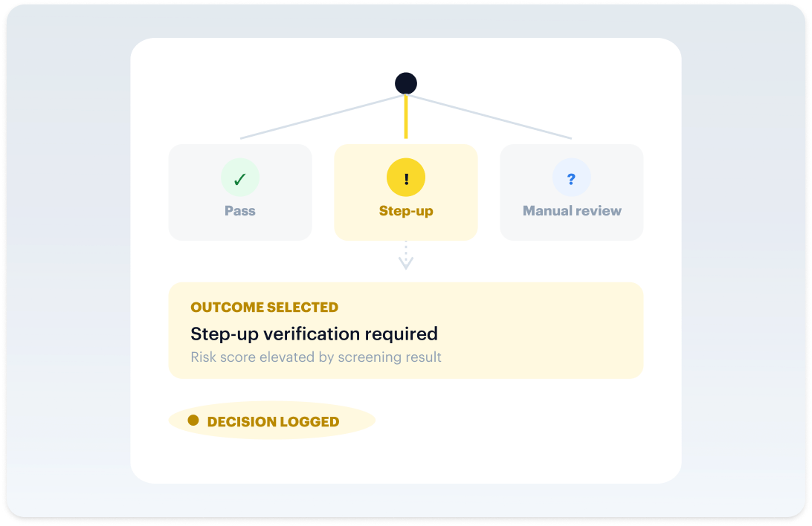Click the yellow outcome summary panel
812x526 pixels.
[406, 331]
